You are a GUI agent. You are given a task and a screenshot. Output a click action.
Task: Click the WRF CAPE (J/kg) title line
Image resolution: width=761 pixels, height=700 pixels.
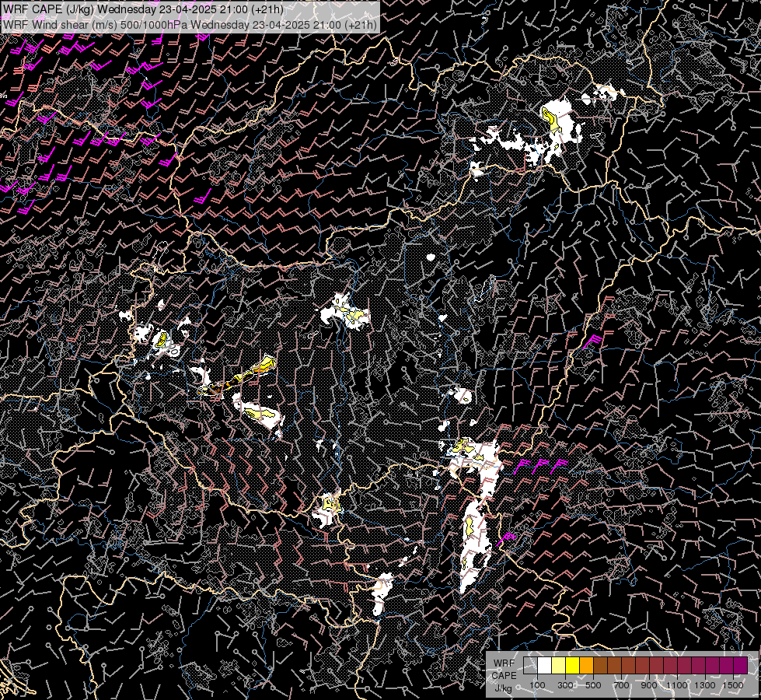143,9
